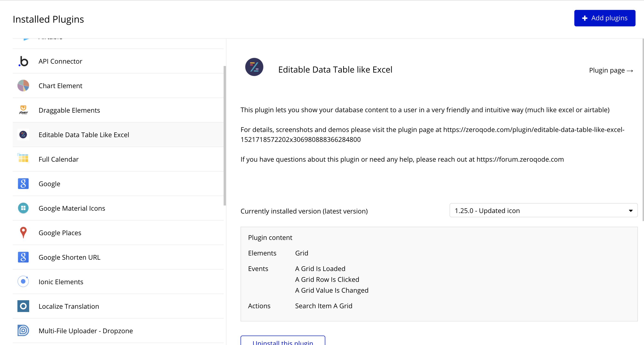The image size is (644, 345).
Task: Click the forum.zeroqode.com help text
Action: pyautogui.click(x=402, y=159)
